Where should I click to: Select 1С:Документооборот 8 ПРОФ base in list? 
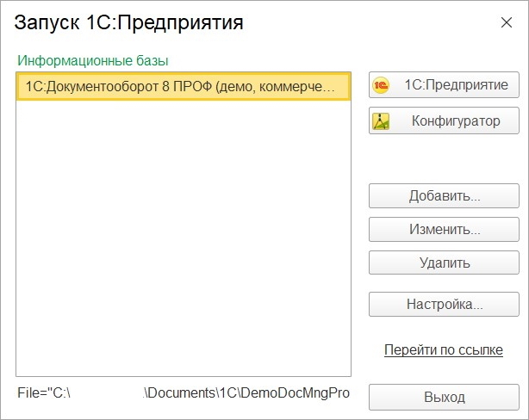pos(184,87)
